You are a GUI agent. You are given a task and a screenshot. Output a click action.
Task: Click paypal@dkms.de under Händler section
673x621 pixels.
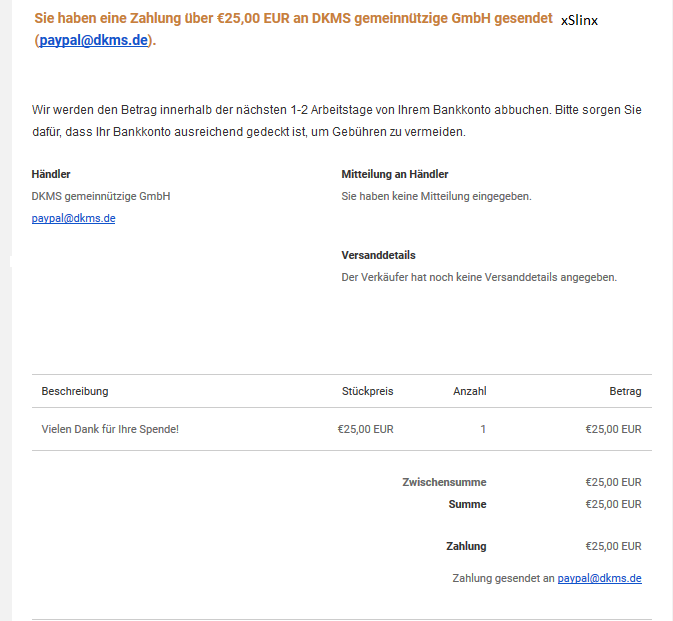point(73,218)
